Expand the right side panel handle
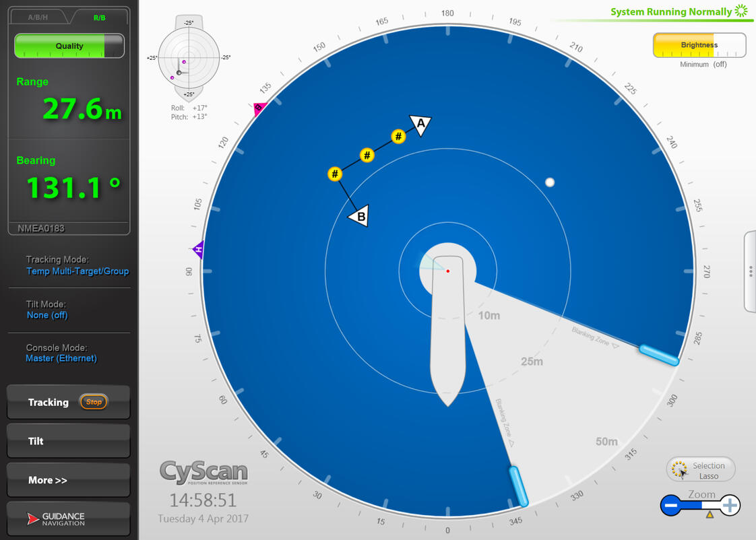 (x=750, y=271)
